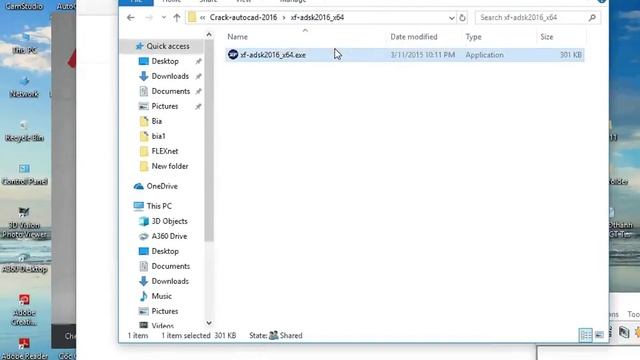Open pinned Documents under Quick access

171,91
